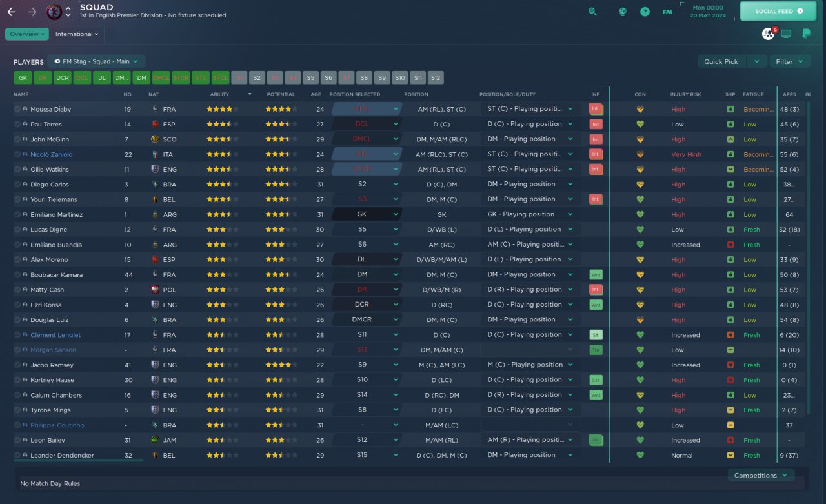
Task: Open the club badge in the header
Action: pos(55,12)
